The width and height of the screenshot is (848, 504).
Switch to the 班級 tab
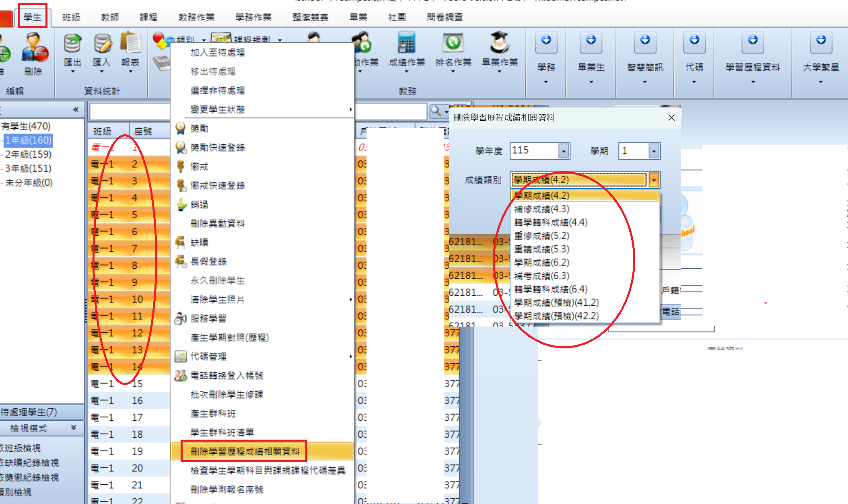click(x=72, y=17)
